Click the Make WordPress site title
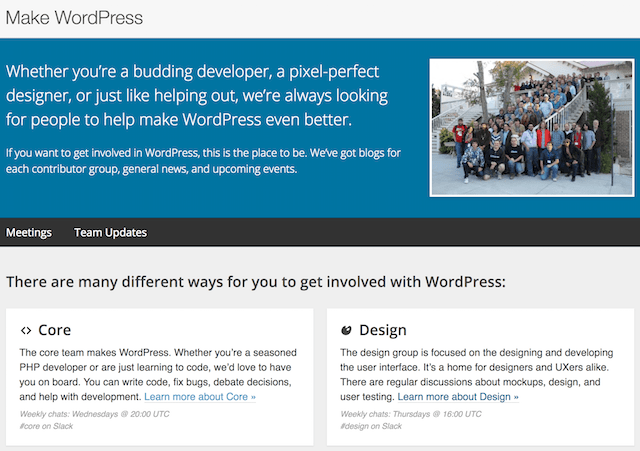The width and height of the screenshot is (640, 451). click(x=74, y=18)
